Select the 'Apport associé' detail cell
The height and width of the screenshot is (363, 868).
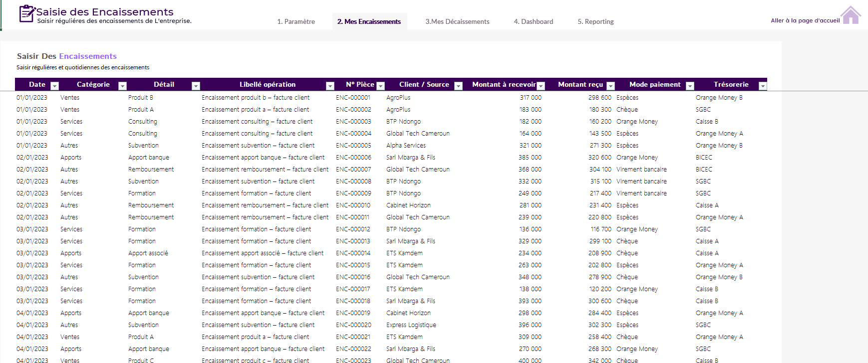(x=148, y=253)
